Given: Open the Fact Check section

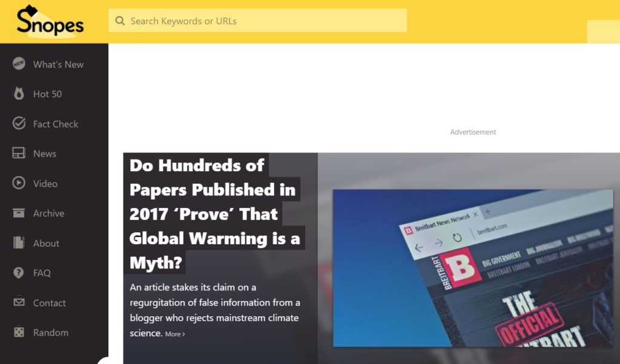Looking at the screenshot, I should point(56,123).
